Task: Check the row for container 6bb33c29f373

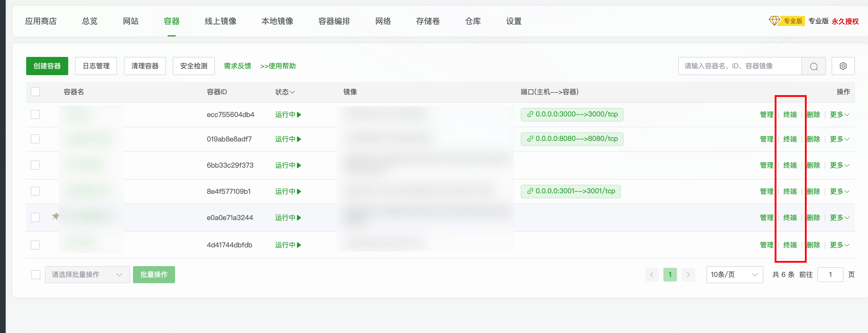Action: pyautogui.click(x=35, y=165)
